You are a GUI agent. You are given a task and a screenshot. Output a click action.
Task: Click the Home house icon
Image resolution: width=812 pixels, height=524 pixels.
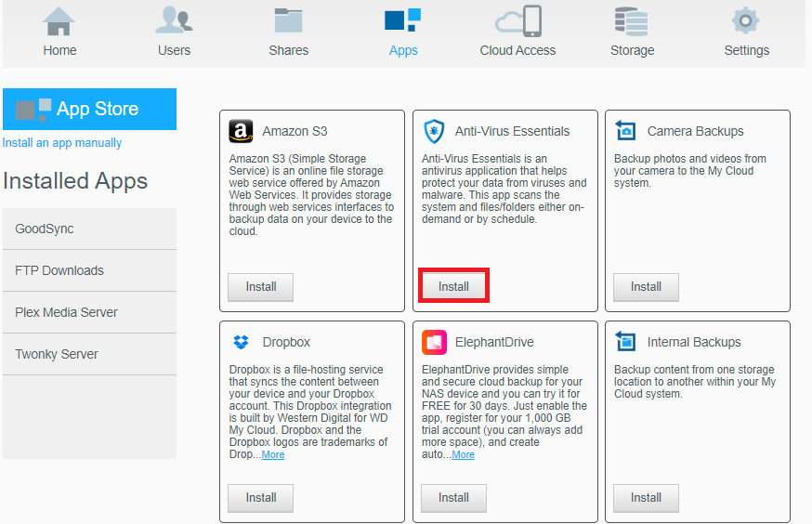pyautogui.click(x=59, y=21)
